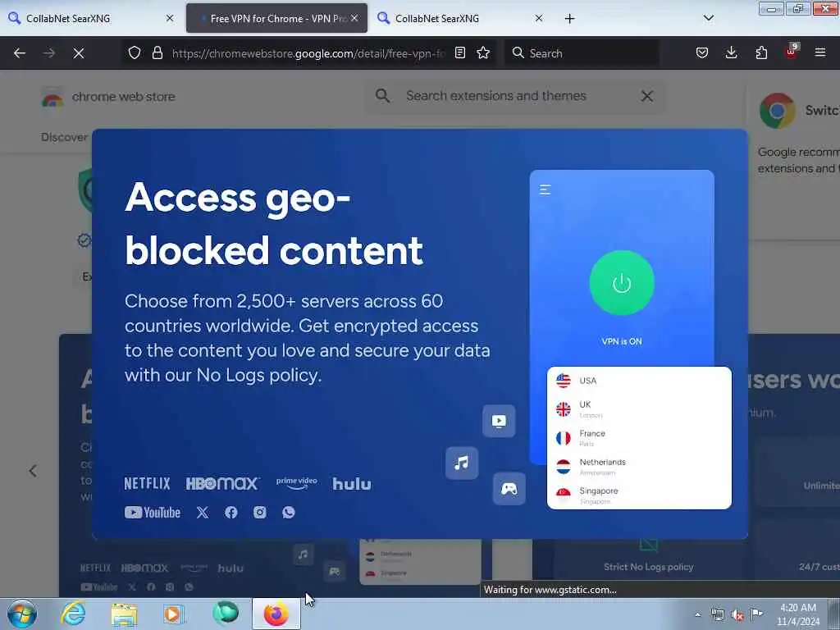This screenshot has width=840, height=630.
Task: Click the X (Twitter) logo
Action: tap(203, 513)
